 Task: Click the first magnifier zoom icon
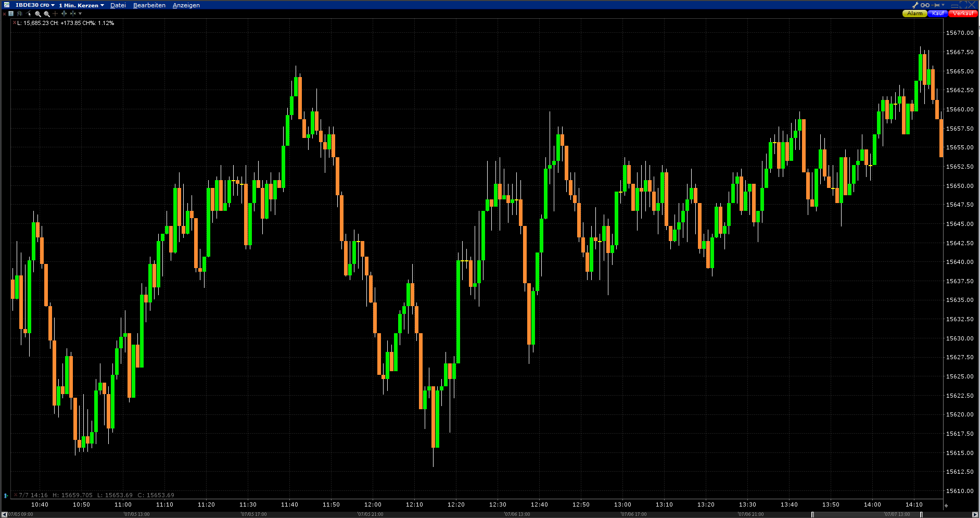click(x=38, y=14)
